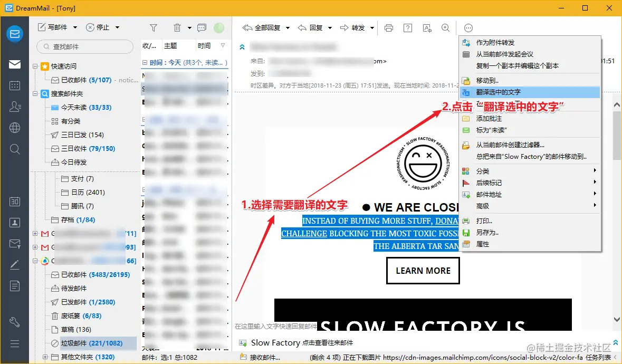Click the pencil edit icon in sidebar

(x=15, y=265)
